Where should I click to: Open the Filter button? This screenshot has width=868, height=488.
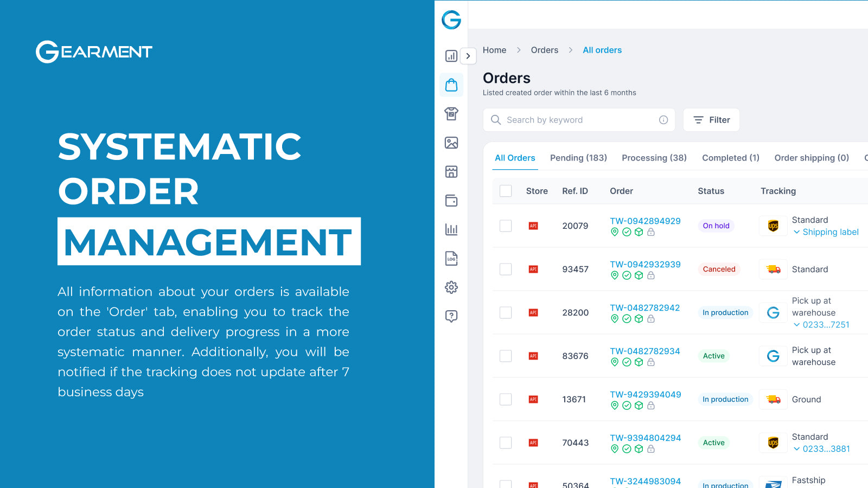coord(711,120)
